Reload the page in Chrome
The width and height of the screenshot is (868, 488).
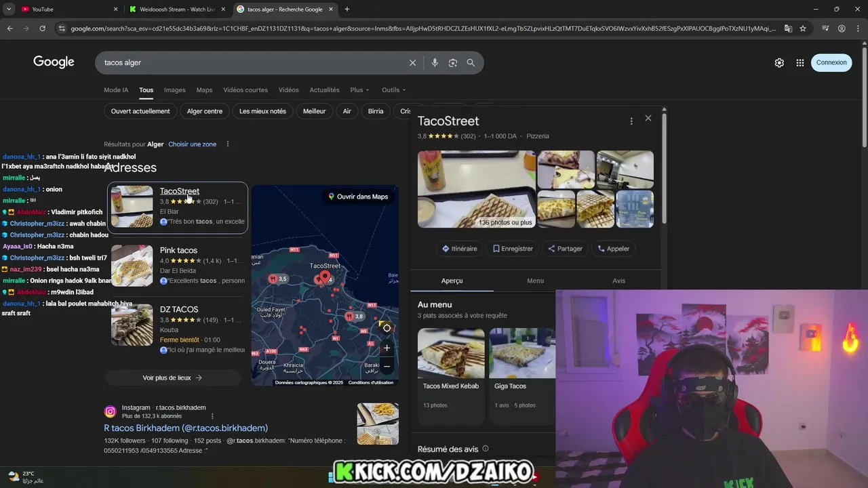click(42, 28)
